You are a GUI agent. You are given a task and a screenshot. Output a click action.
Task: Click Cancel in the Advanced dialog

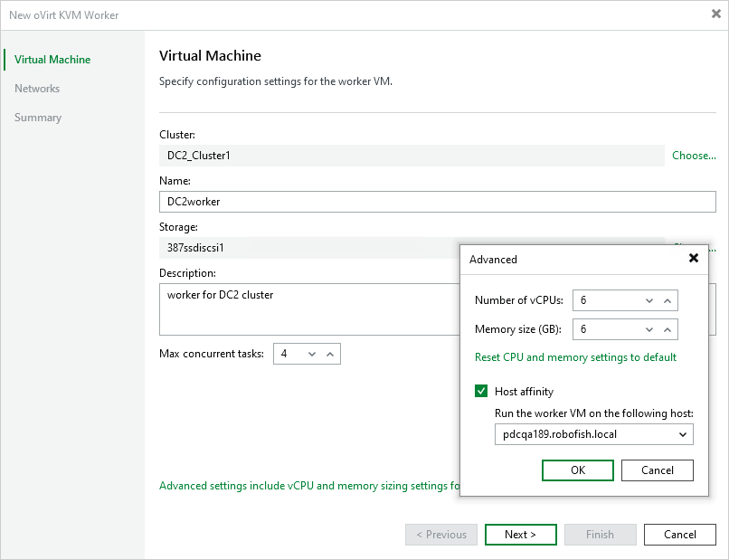(x=657, y=470)
